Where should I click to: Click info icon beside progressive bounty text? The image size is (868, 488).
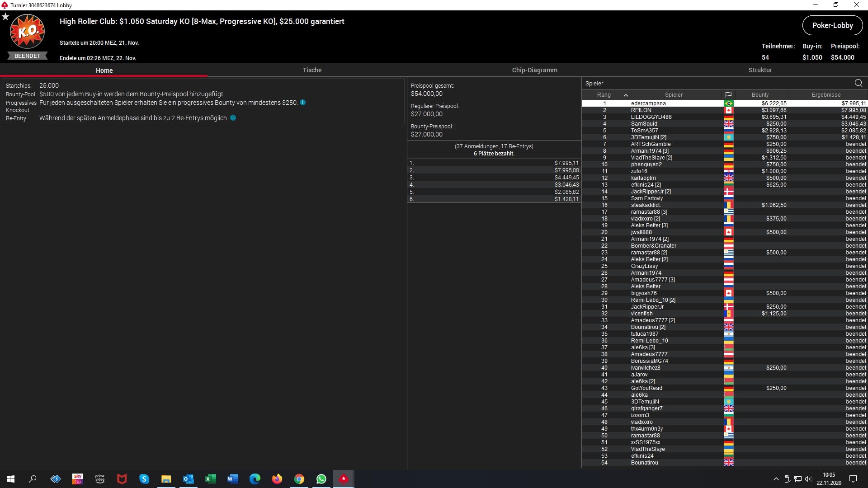[x=303, y=103]
